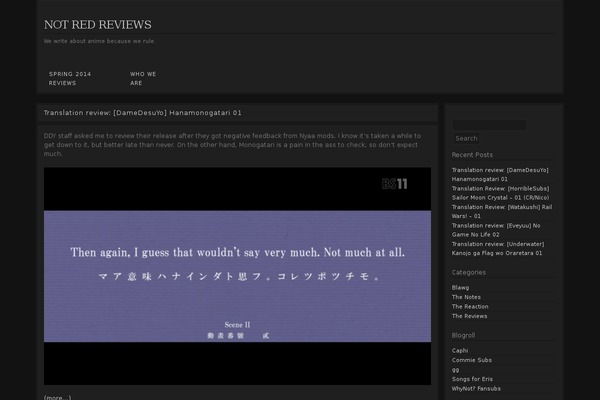The height and width of the screenshot is (400, 600).
Task: Open recent post Eveyuu No Game No Life 02
Action: point(496,230)
